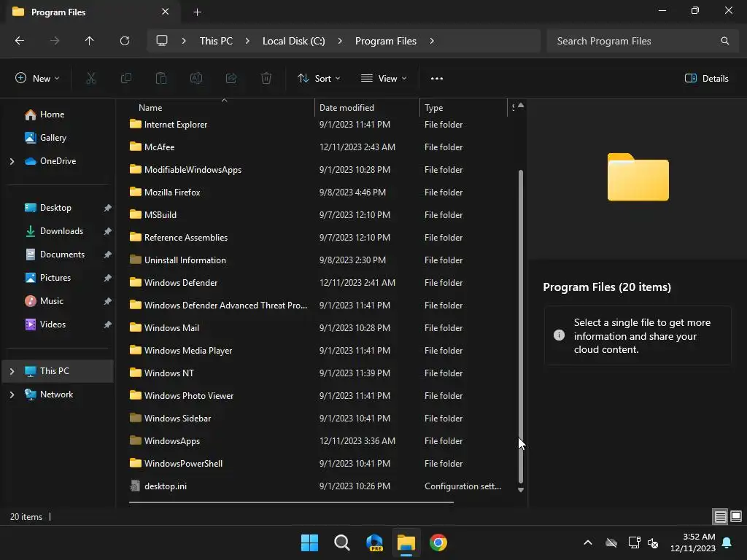Click the Delete trash icon
This screenshot has width=747, height=560.
coord(266,79)
